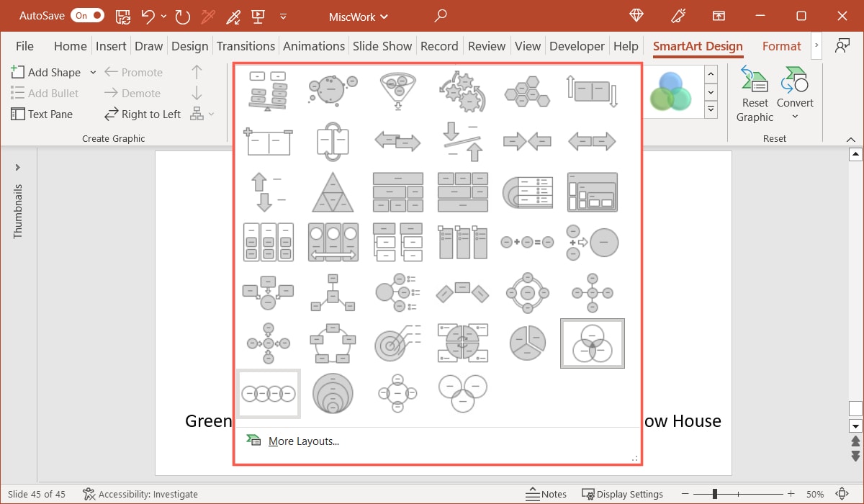Click the More Layouts link
This screenshot has height=504, width=864.
click(303, 441)
